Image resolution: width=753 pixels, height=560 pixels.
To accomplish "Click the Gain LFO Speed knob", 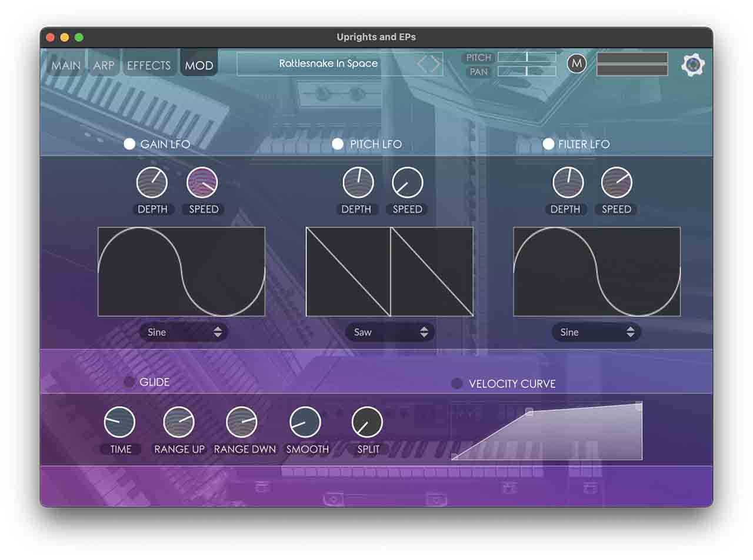I will (x=202, y=182).
